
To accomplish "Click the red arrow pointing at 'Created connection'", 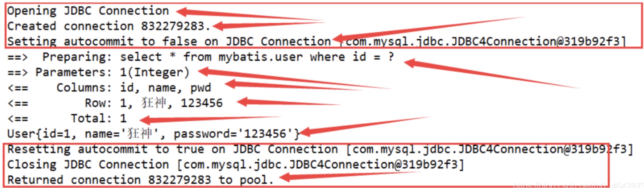I will pos(268,26).
